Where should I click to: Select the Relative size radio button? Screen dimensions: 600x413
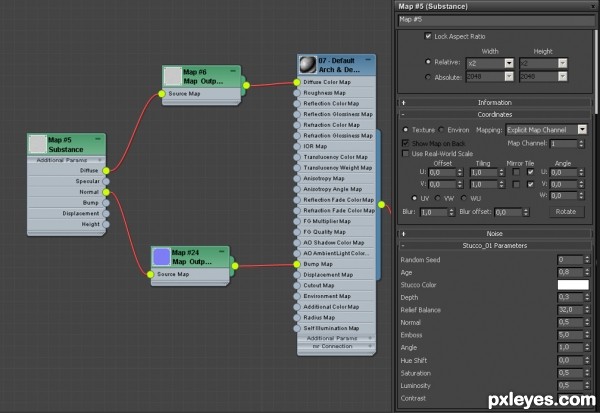coord(428,62)
